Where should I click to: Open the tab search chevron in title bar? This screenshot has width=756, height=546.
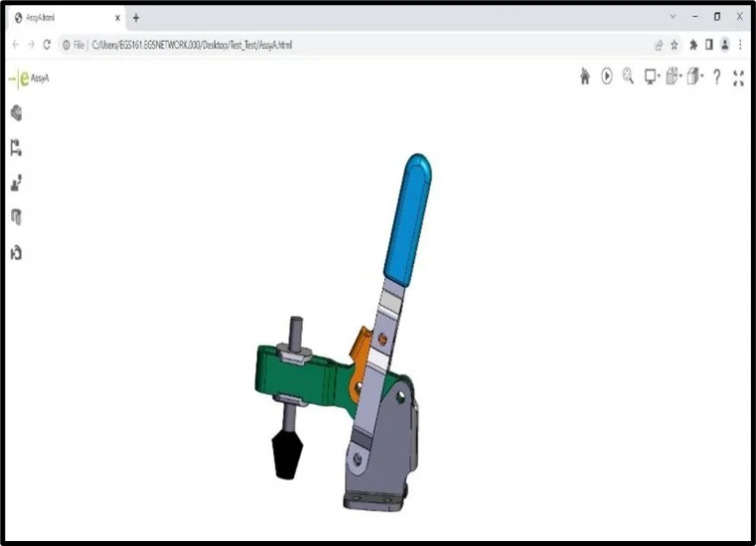click(674, 17)
